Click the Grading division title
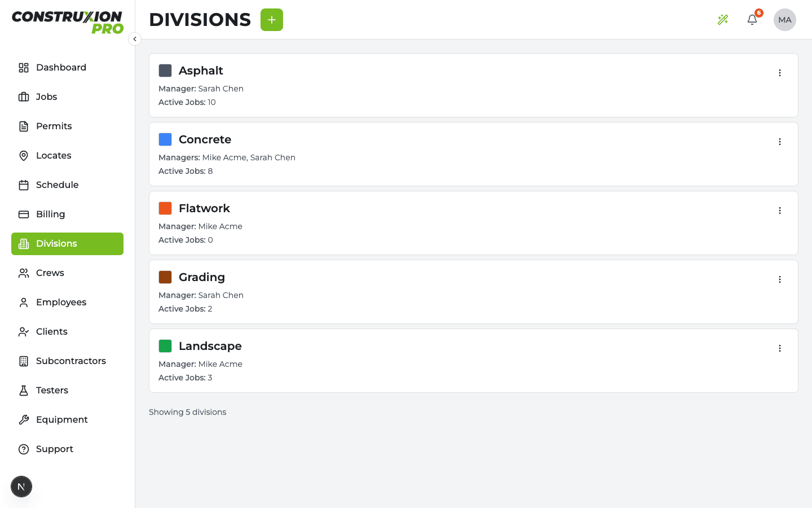 [x=202, y=277]
